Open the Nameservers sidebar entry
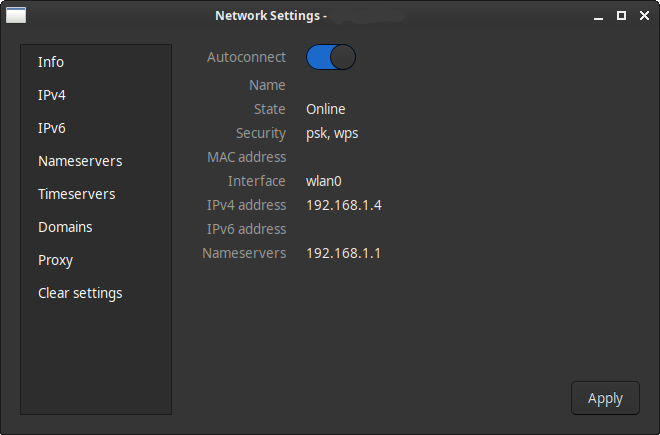 pos(80,161)
